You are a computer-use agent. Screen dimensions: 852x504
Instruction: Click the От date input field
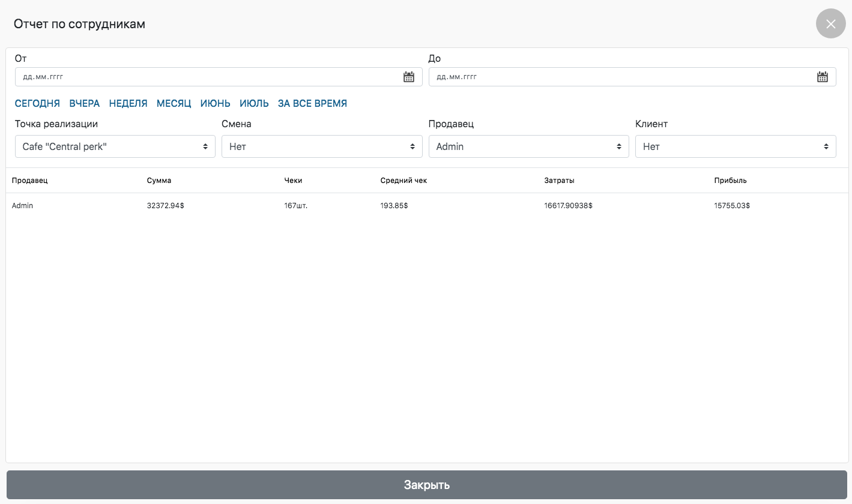pos(204,77)
